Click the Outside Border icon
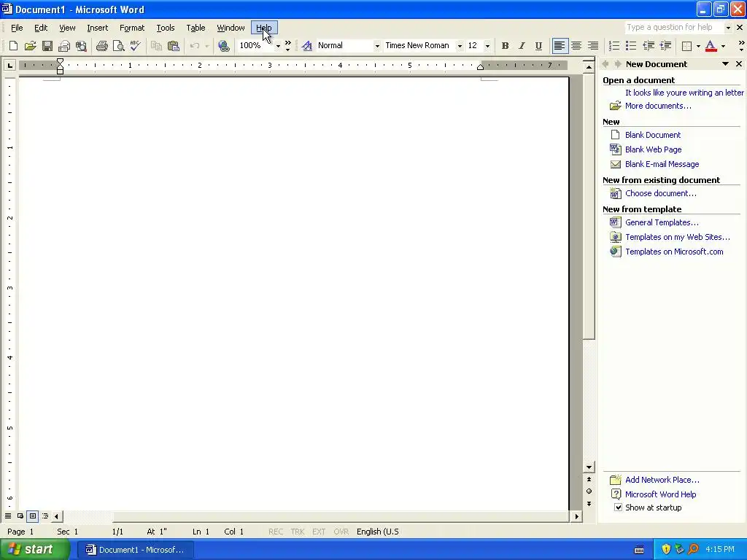The image size is (747, 560). click(x=687, y=46)
